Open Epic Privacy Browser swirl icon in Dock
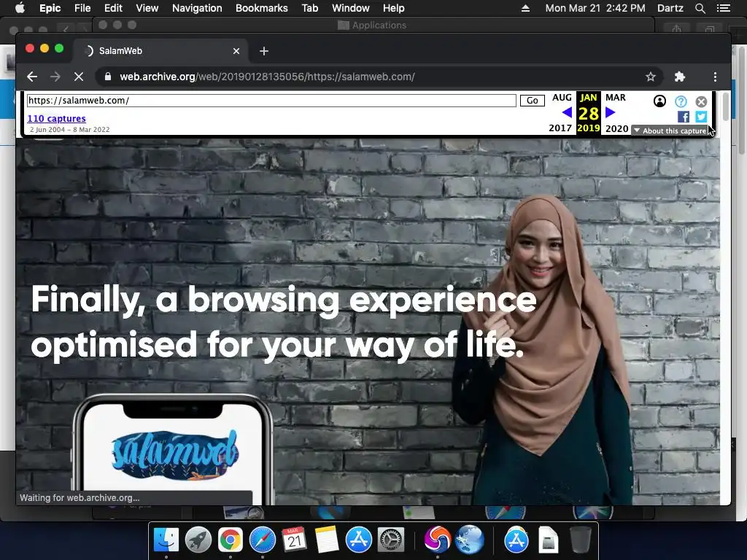747x560 pixels. pos(437,540)
